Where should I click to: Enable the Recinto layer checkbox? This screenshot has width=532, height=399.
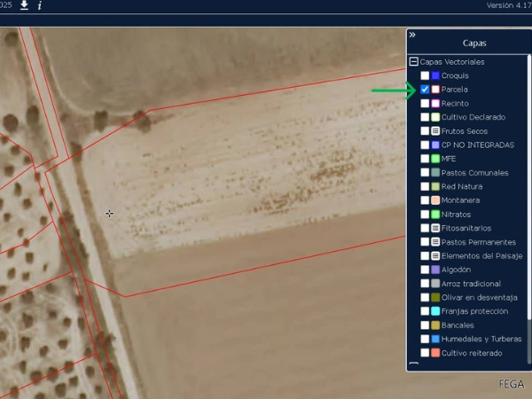[x=426, y=104]
